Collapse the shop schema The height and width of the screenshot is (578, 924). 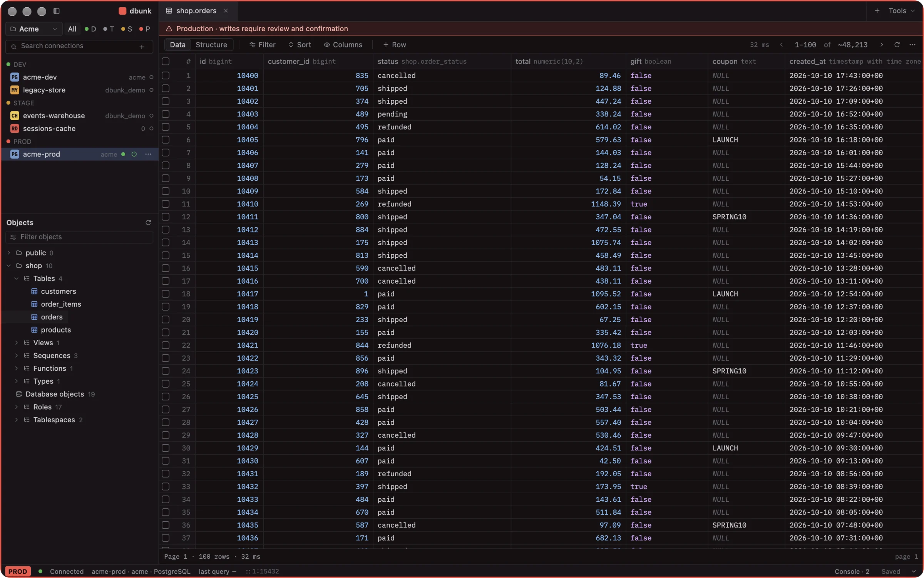(x=8, y=265)
